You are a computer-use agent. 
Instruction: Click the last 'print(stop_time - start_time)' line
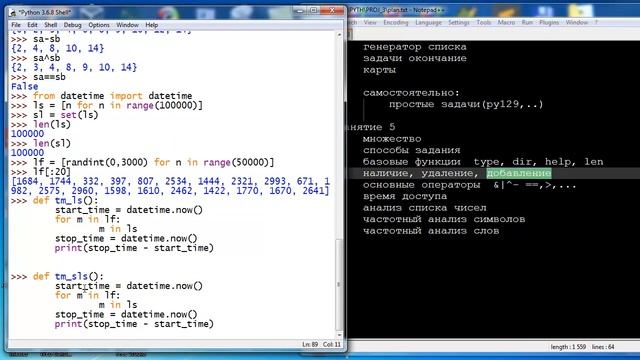(x=134, y=324)
